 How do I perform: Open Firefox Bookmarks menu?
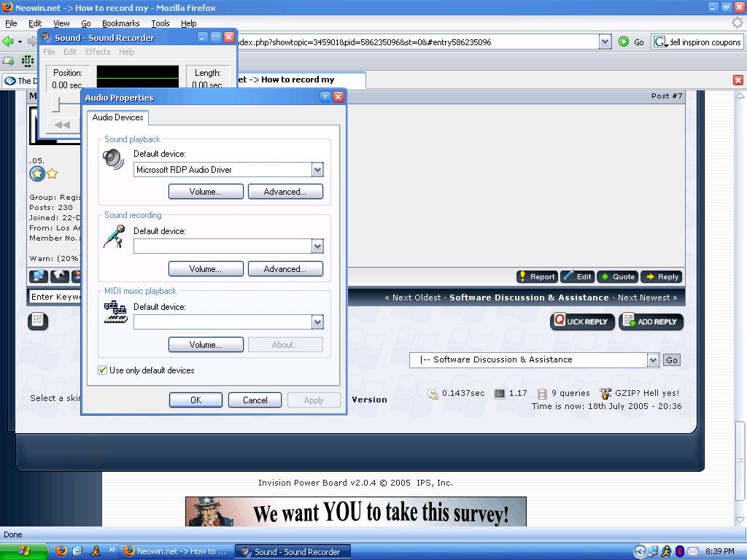120,23
